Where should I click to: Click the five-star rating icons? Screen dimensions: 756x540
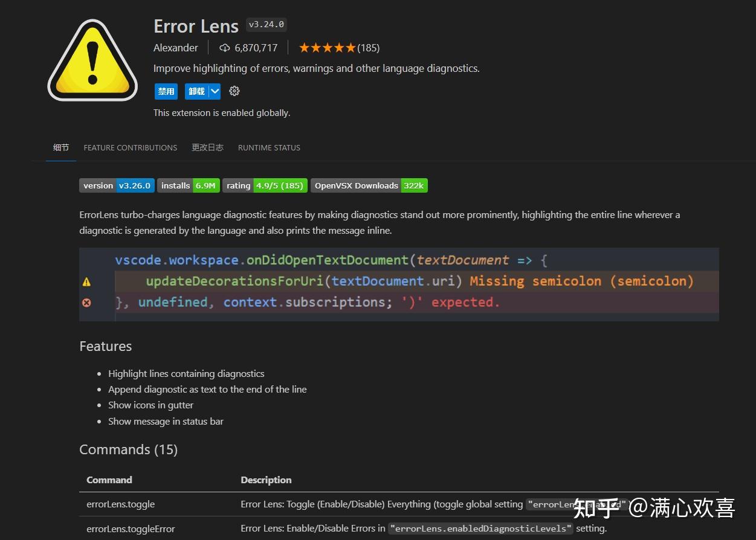327,47
